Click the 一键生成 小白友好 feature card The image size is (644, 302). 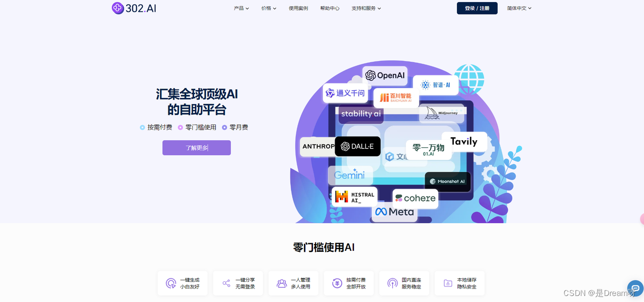183,283
